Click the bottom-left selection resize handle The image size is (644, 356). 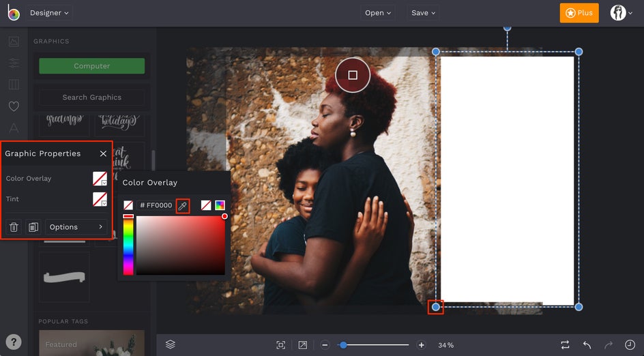point(436,307)
